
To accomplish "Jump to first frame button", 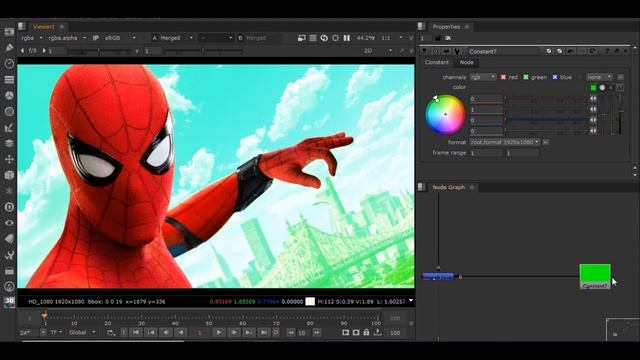I will [136, 333].
